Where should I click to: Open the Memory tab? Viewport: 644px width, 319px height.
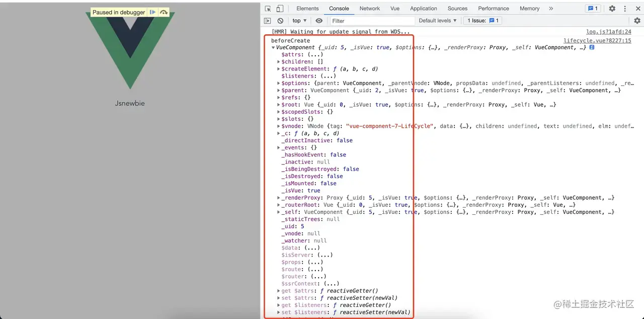pyautogui.click(x=529, y=9)
